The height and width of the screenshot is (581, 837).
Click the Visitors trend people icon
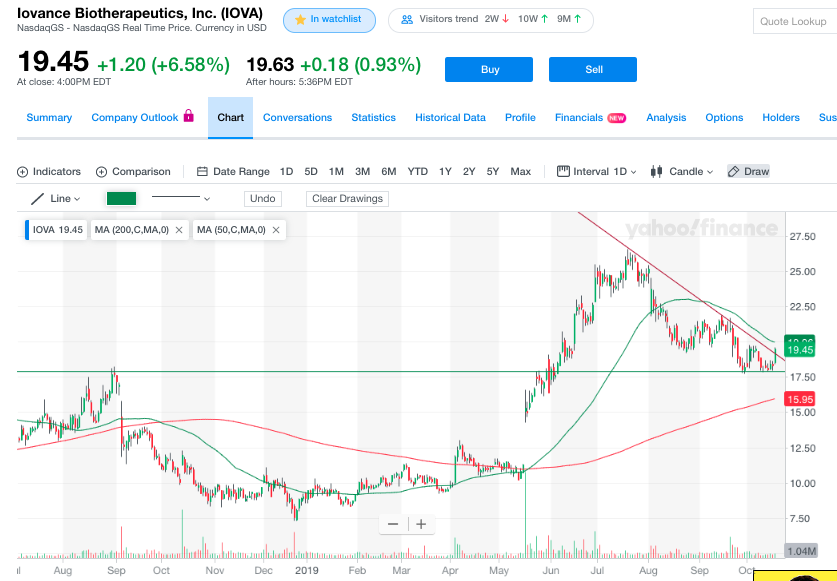(x=407, y=20)
